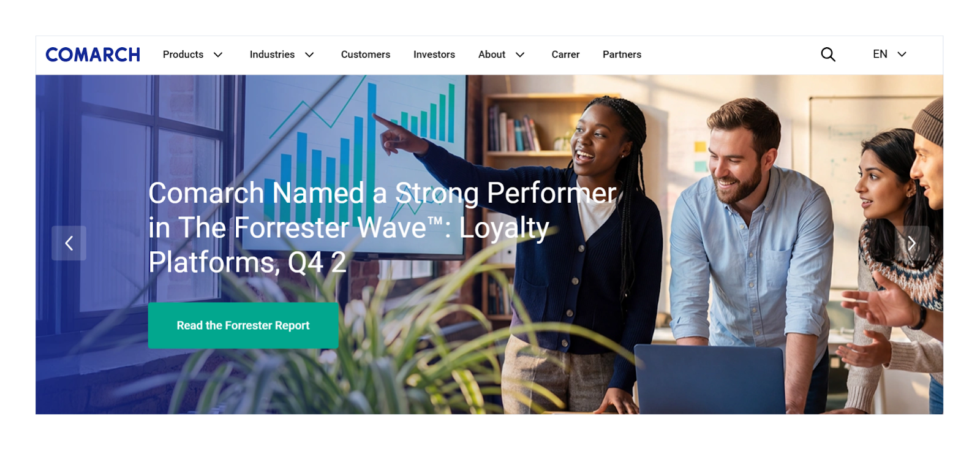
Task: Open the Industries menu
Action: (272, 55)
